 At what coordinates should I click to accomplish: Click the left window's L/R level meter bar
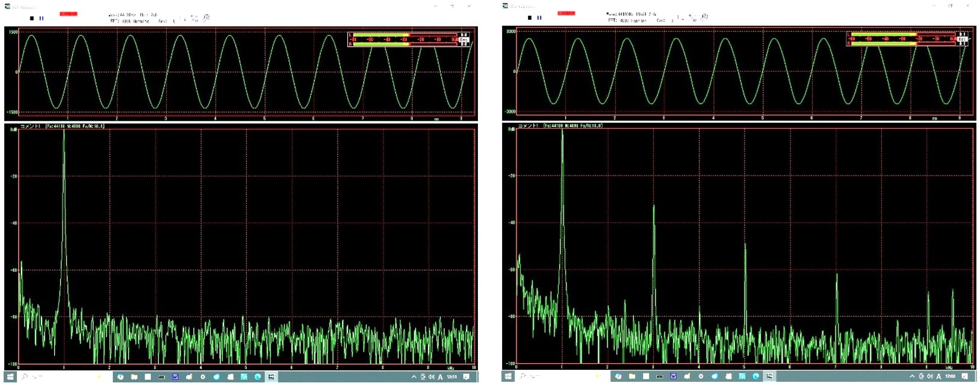pyautogui.click(x=403, y=40)
